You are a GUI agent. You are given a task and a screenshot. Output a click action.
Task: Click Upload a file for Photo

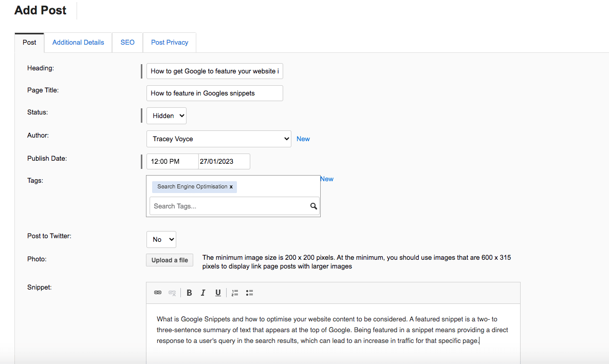169,260
